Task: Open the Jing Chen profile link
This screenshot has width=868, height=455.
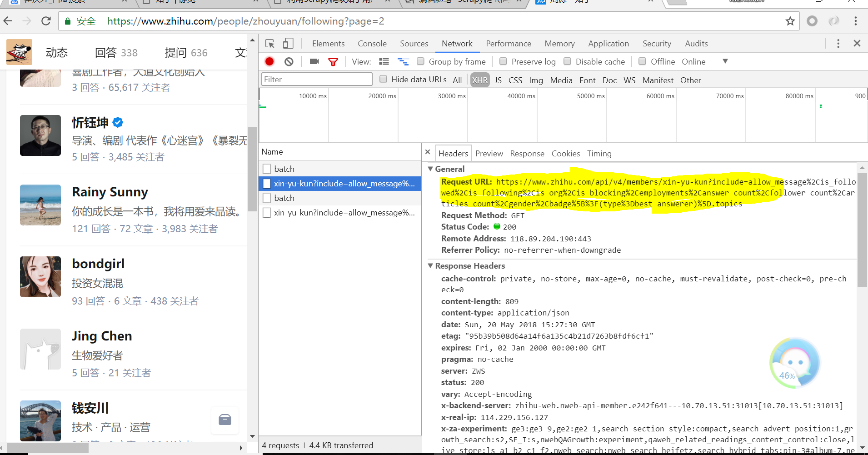Action: (x=102, y=336)
